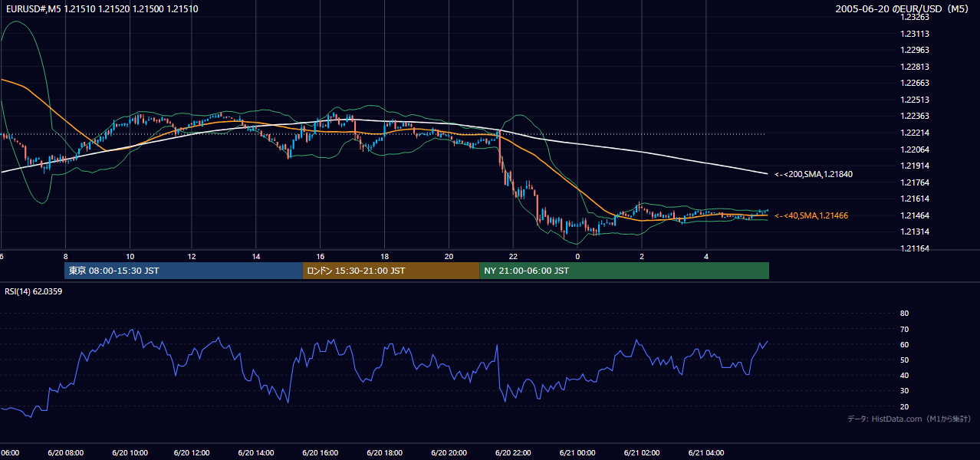The height and width of the screenshot is (460, 980).
Task: Click price axis value 1.23113
Action: [914, 34]
